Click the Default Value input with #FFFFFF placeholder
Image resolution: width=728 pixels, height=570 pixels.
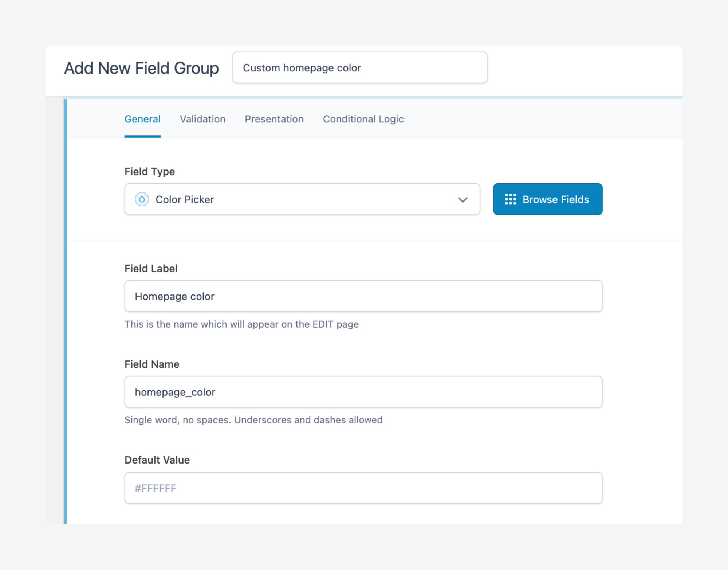coord(363,488)
